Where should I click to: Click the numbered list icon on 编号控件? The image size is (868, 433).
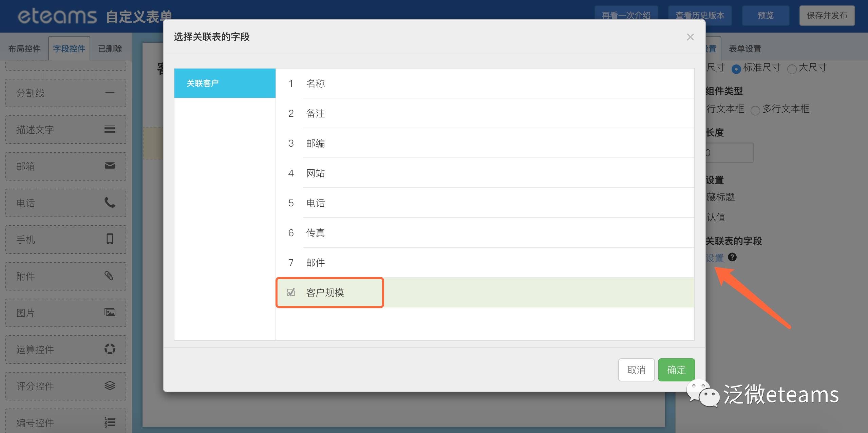coord(110,422)
